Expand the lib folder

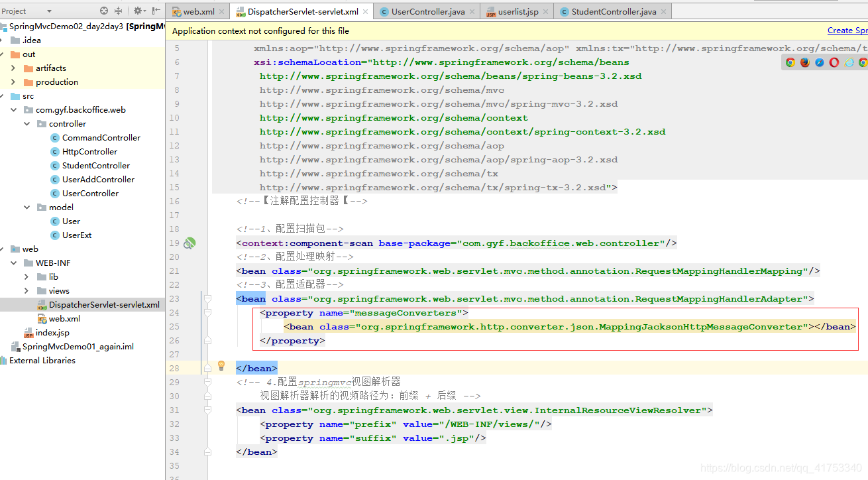[27, 277]
